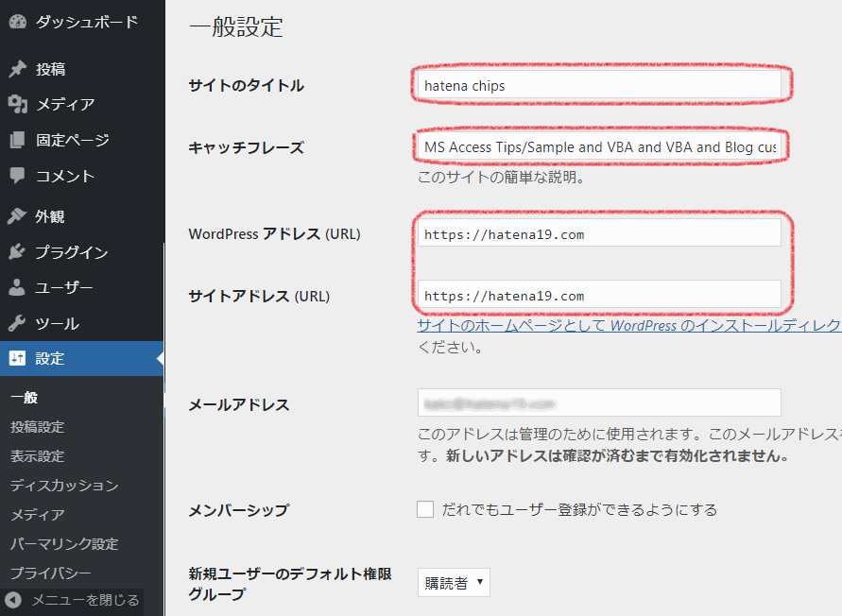Click the Pages icon beside 固定ページ

17,140
